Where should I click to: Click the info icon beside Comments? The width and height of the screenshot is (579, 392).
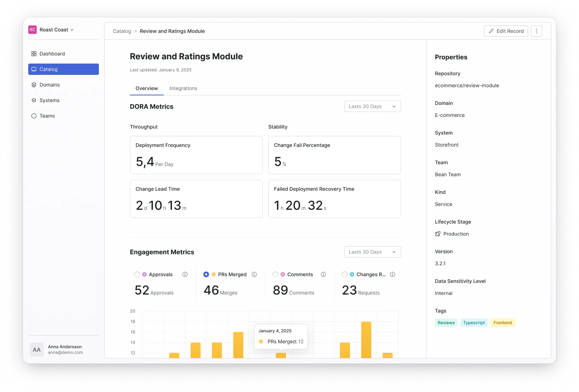click(323, 274)
